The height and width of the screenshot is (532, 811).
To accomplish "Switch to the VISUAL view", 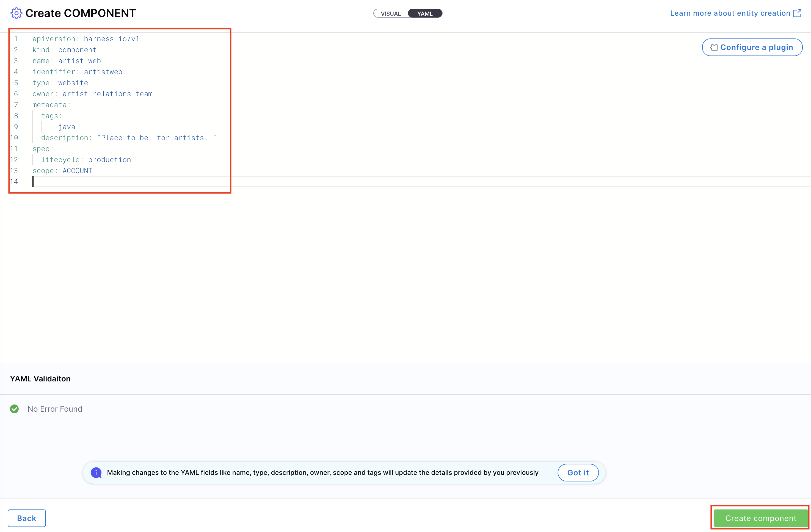I will [390, 14].
